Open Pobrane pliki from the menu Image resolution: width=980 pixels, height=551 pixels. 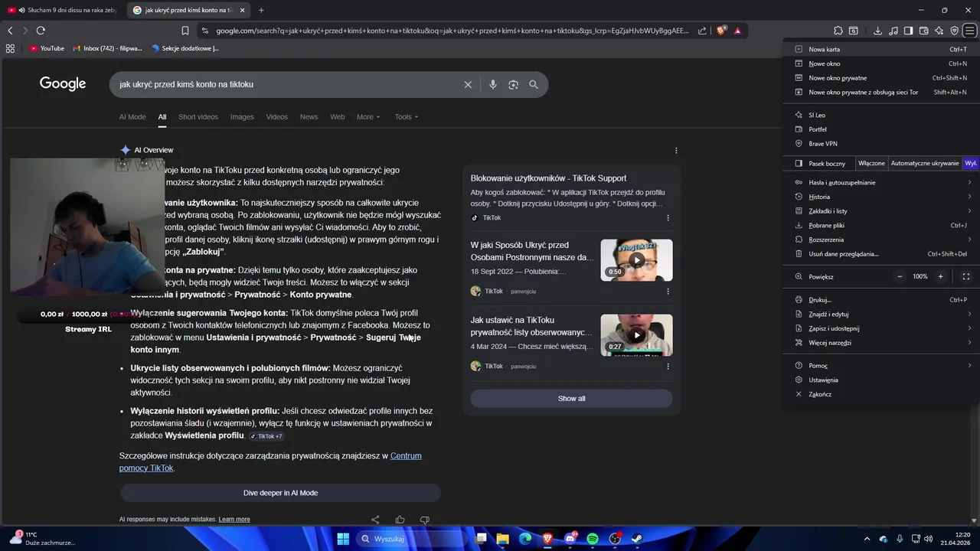click(x=882, y=226)
